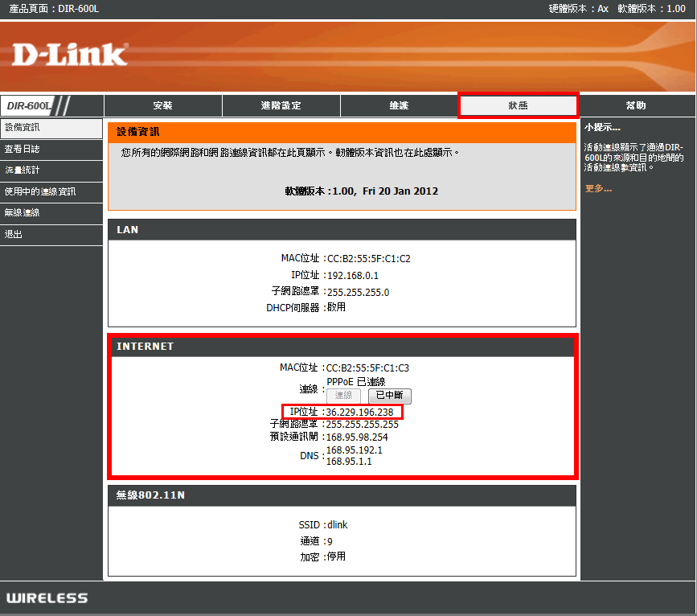The image size is (697, 616).
Task: Click the 產品頁面 : DIR-600L header text
Action: [x=54, y=9]
